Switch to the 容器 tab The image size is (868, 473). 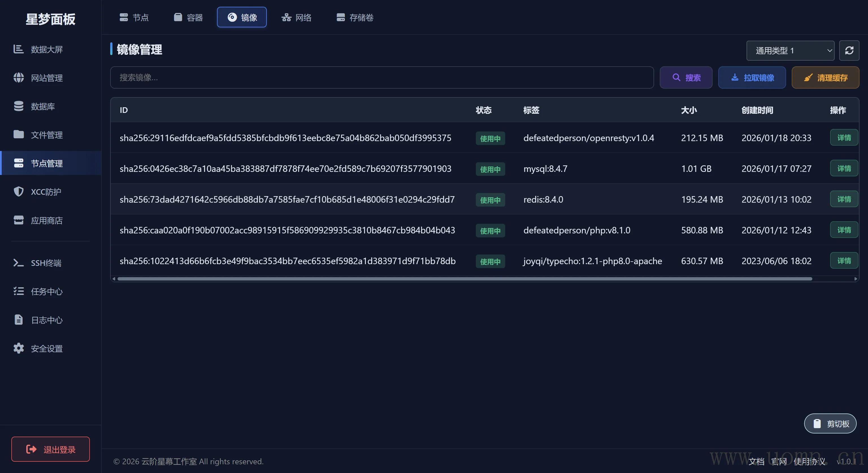coord(188,17)
